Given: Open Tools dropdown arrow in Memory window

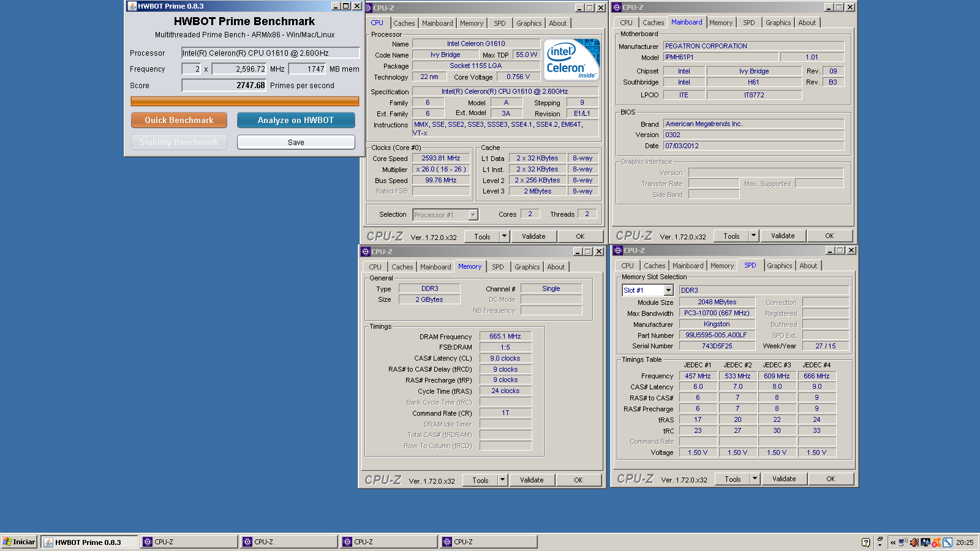Looking at the screenshot, I should (502, 480).
